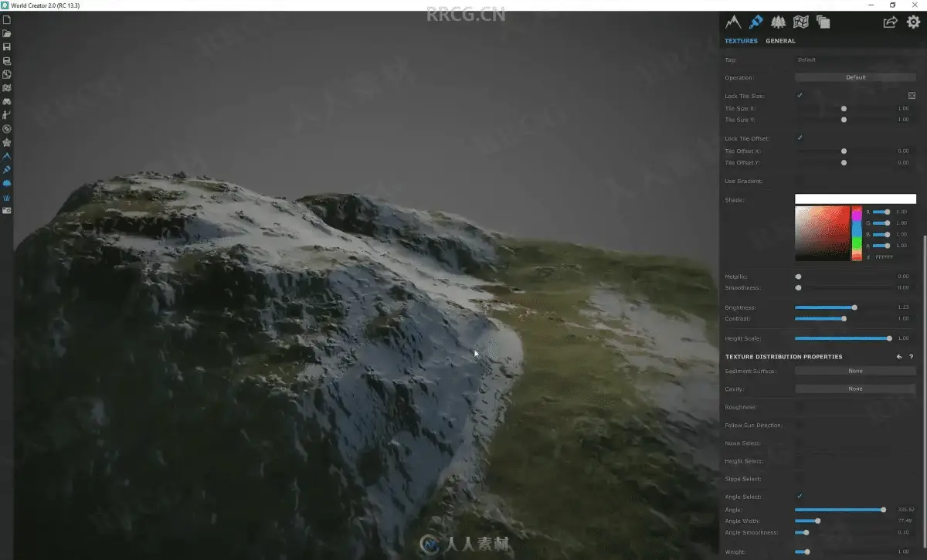Click the Angle Smoothness slider handle
This screenshot has width=927, height=560.
pyautogui.click(x=806, y=532)
